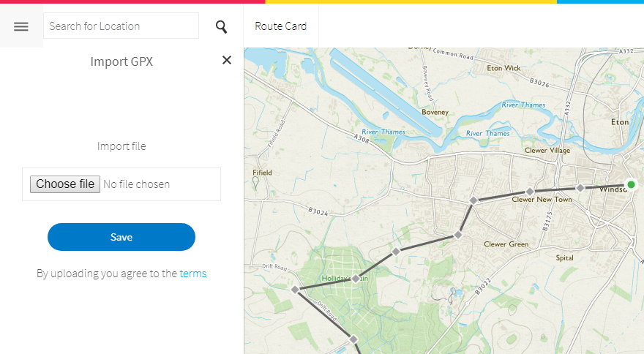Click the waypoint on Holiday Plain label

tap(356, 279)
